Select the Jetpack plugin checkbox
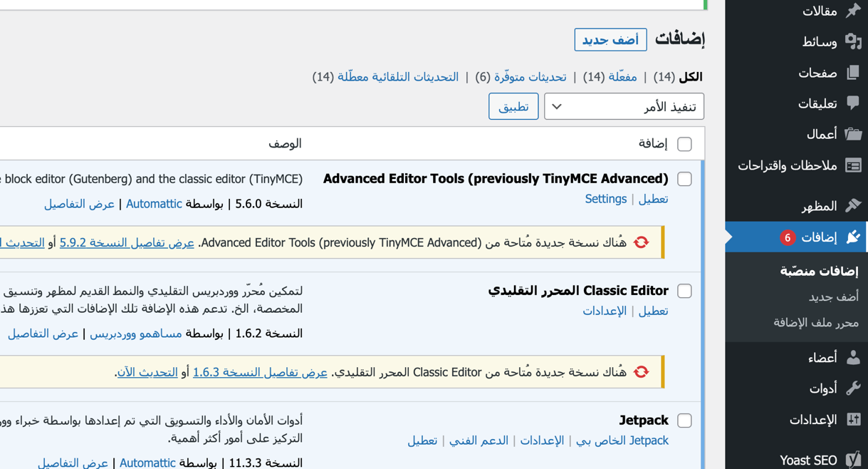This screenshot has width=868, height=469. click(x=684, y=421)
